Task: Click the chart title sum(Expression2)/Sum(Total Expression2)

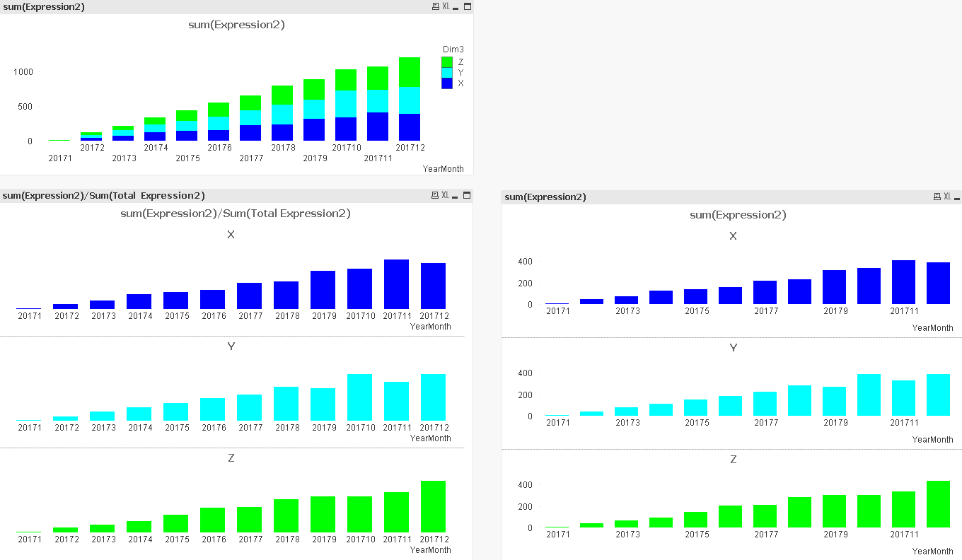Action: (x=236, y=214)
